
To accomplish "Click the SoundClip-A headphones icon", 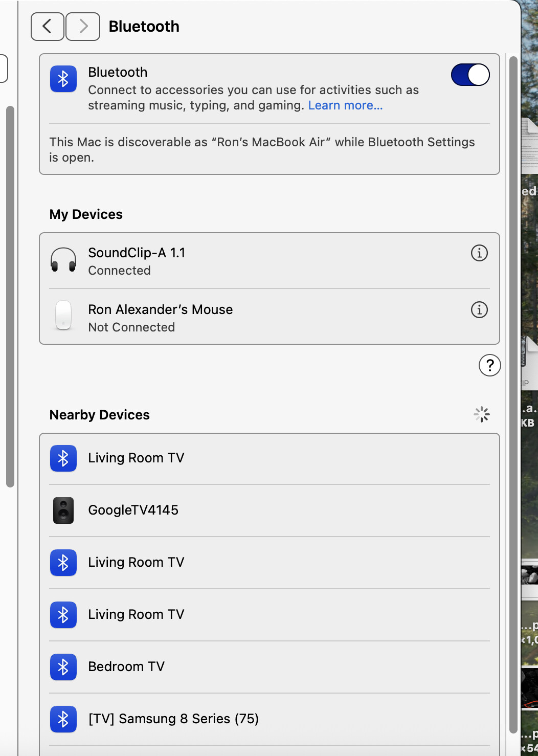I will (63, 260).
